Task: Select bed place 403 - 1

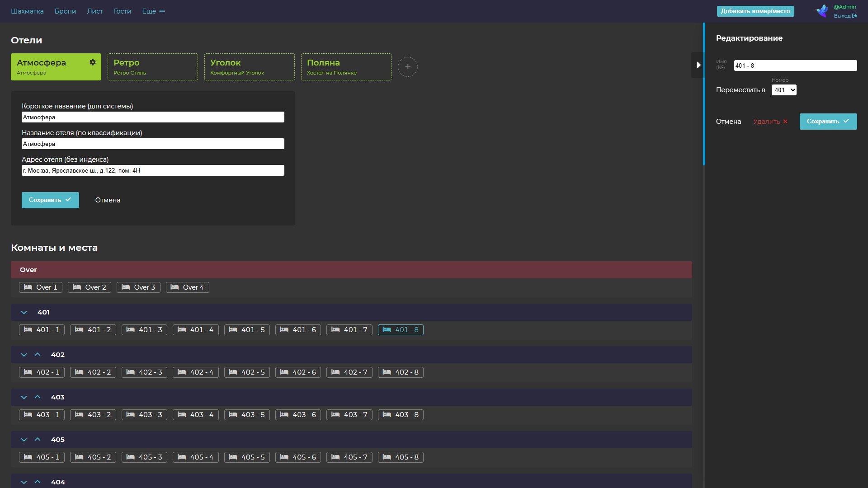Action: pyautogui.click(x=42, y=415)
